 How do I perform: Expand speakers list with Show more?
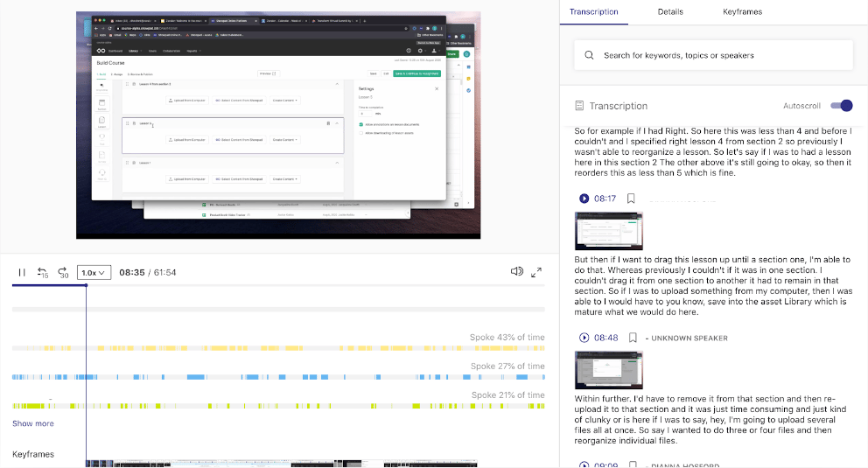tap(32, 423)
